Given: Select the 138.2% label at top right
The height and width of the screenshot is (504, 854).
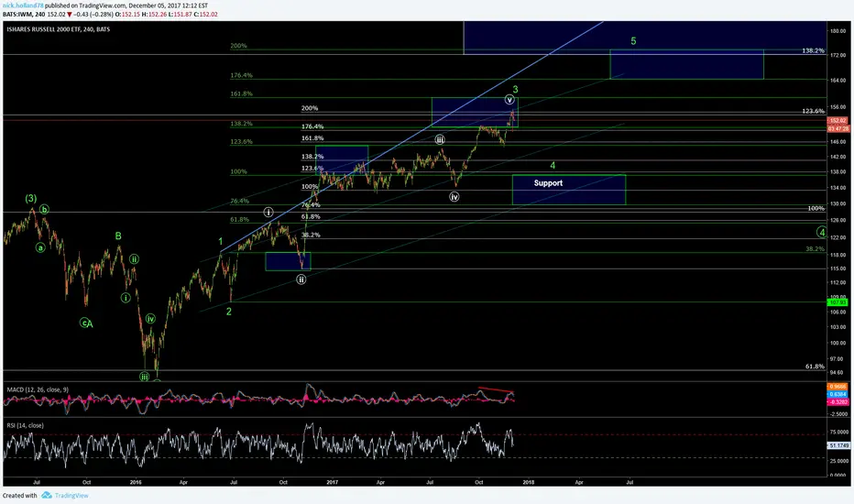Looking at the screenshot, I should [x=813, y=50].
